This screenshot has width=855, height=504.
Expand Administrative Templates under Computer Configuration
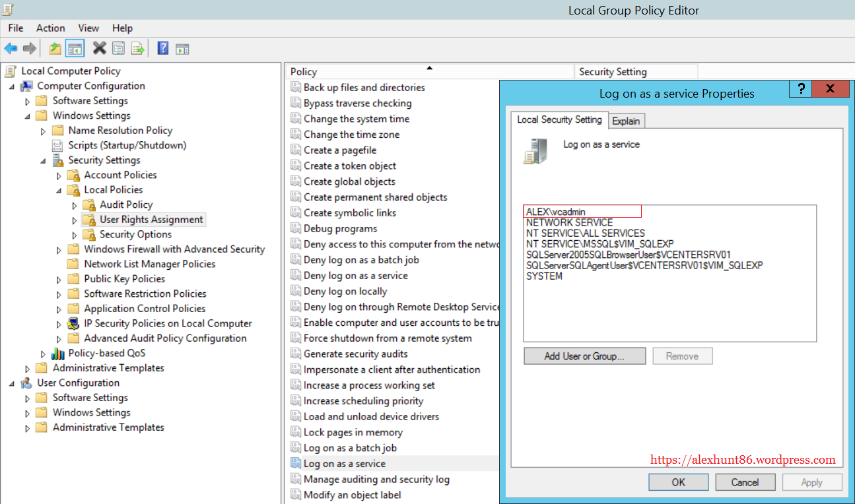pos(28,369)
